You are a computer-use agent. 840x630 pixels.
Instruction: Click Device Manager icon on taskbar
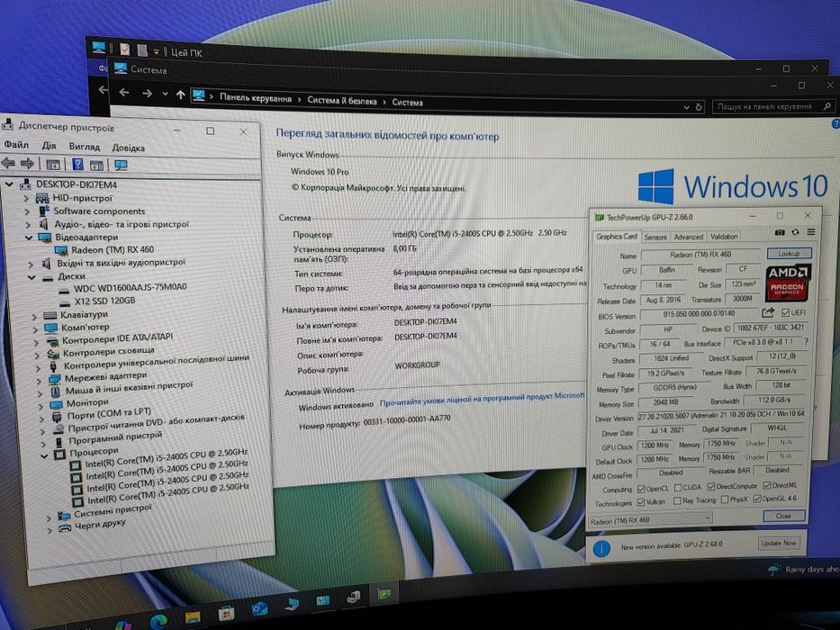click(x=354, y=597)
